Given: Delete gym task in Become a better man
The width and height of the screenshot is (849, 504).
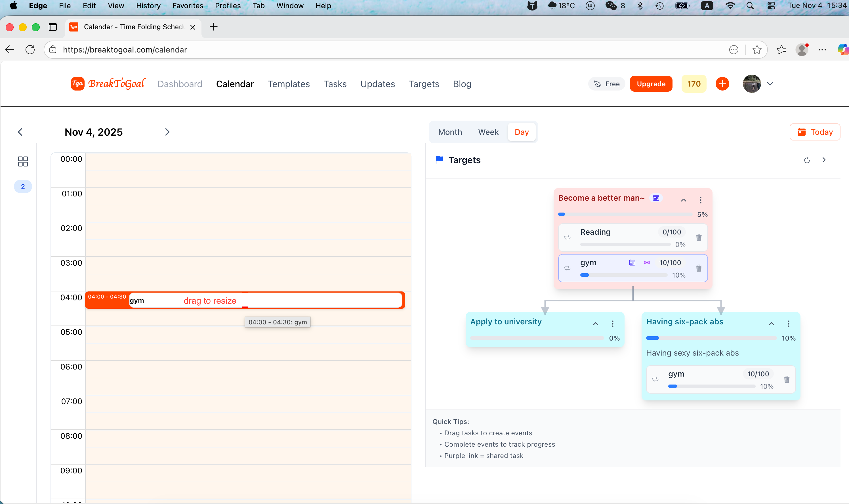Looking at the screenshot, I should 699,268.
